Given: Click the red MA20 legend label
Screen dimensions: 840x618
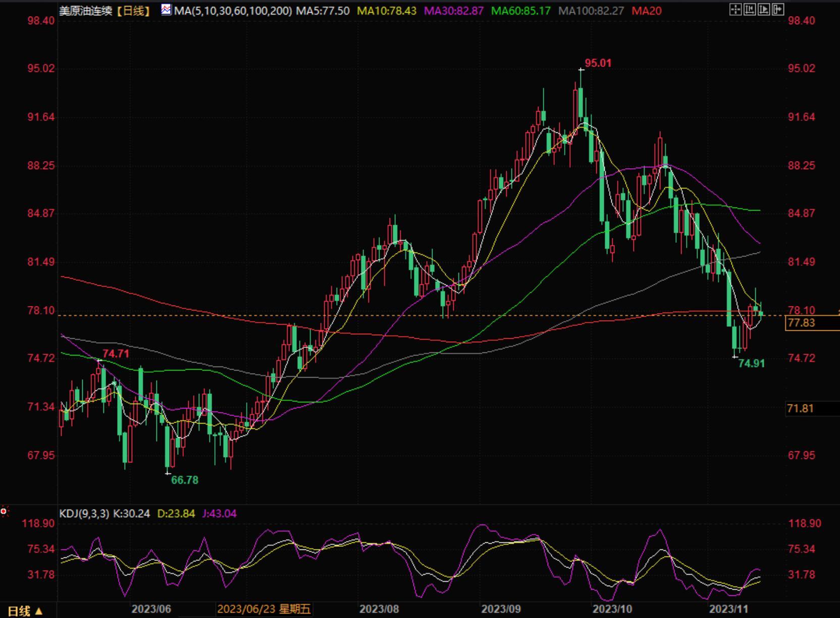Looking at the screenshot, I should pyautogui.click(x=646, y=11).
